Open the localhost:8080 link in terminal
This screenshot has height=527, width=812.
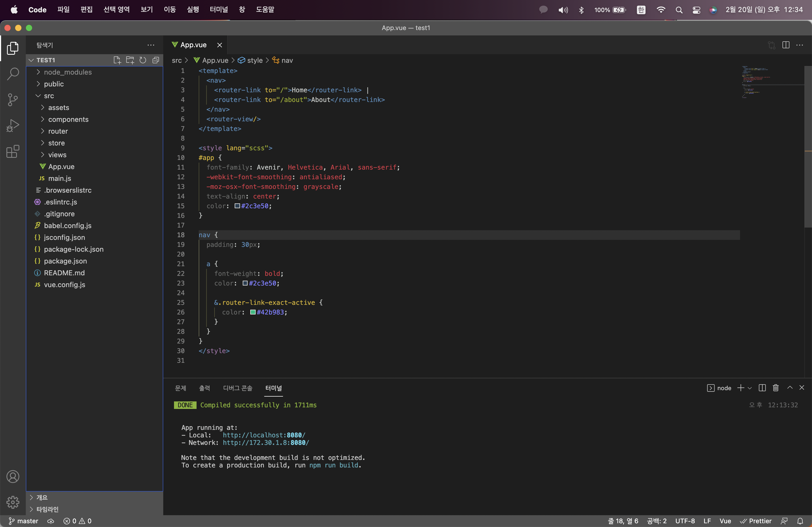264,435
